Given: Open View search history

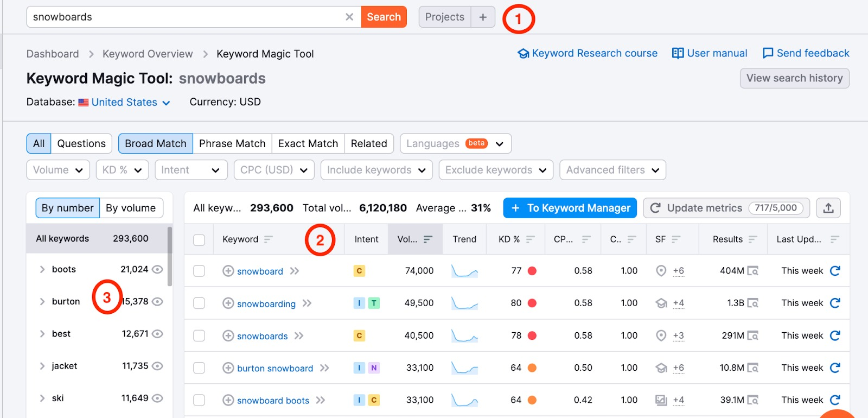Looking at the screenshot, I should (x=795, y=78).
